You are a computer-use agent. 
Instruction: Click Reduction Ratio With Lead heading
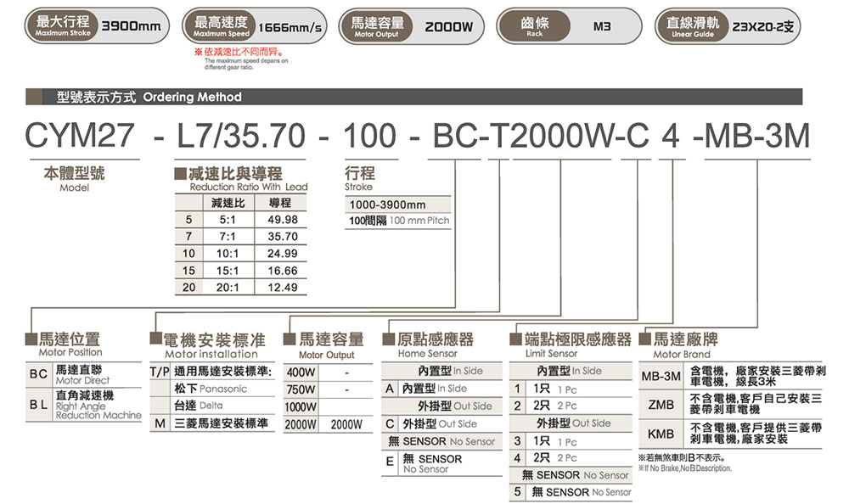[249, 187]
